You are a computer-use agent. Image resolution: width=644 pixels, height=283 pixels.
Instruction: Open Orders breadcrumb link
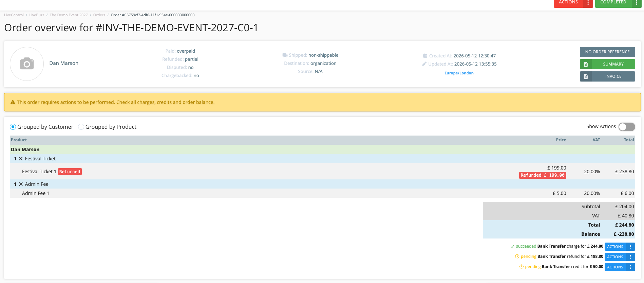click(x=99, y=15)
